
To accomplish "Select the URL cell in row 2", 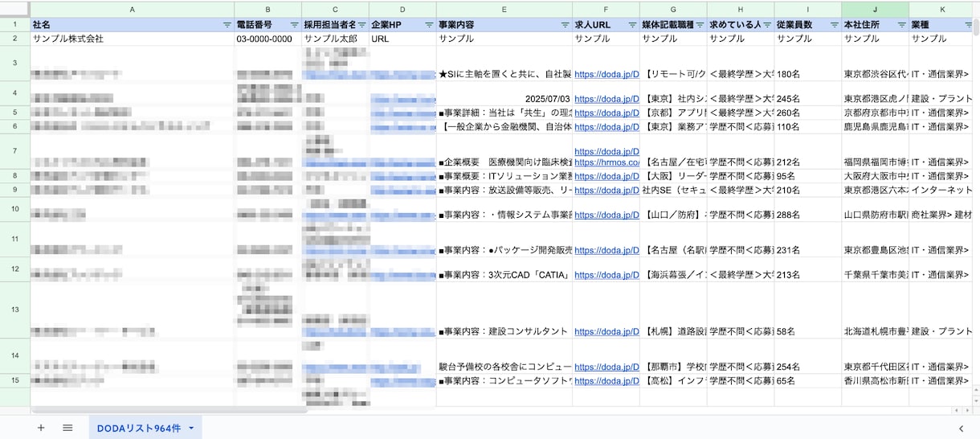I will click(403, 39).
